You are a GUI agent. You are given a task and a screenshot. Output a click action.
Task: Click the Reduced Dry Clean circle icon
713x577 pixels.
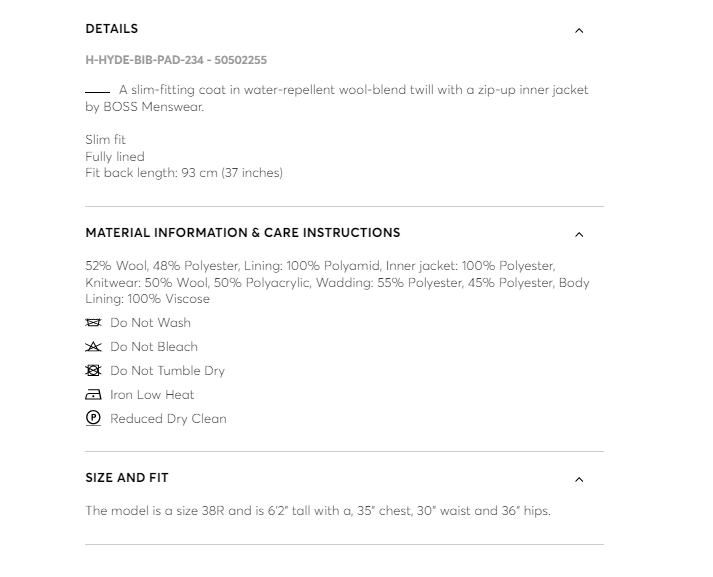tap(94, 419)
